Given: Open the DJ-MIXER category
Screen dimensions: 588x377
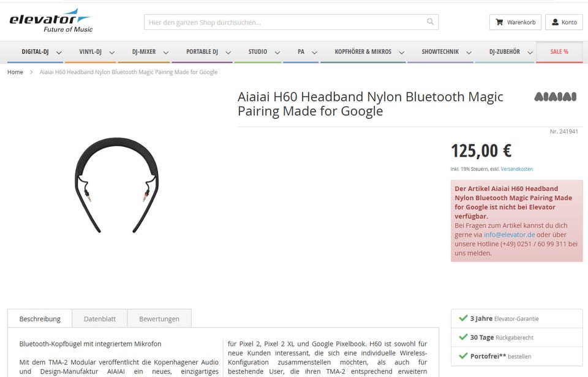Looking at the screenshot, I should [x=143, y=52].
